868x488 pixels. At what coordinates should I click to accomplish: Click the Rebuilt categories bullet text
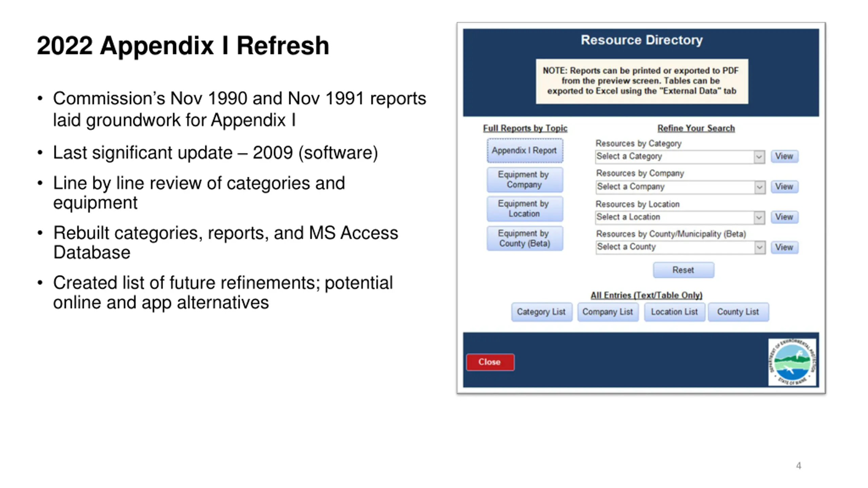coord(225,242)
